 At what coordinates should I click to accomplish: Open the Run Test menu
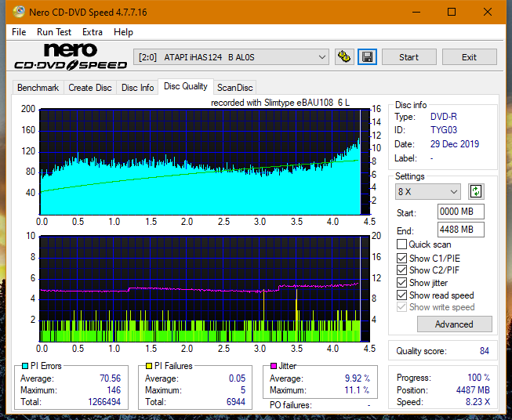pos(54,32)
